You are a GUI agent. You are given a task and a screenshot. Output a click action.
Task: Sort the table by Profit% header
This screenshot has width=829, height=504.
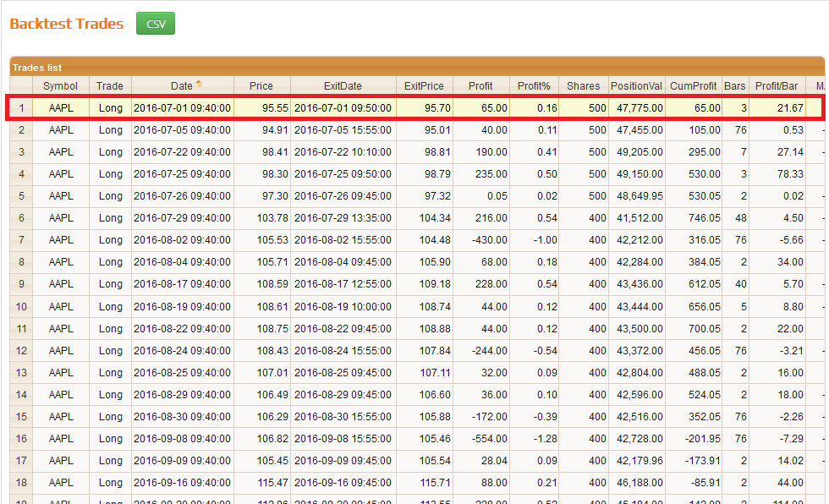[534, 86]
